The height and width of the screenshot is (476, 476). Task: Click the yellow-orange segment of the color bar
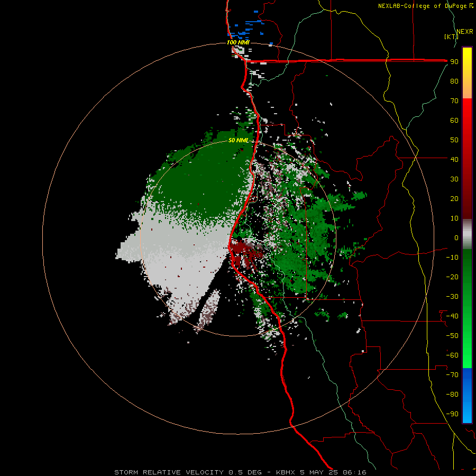click(467, 73)
